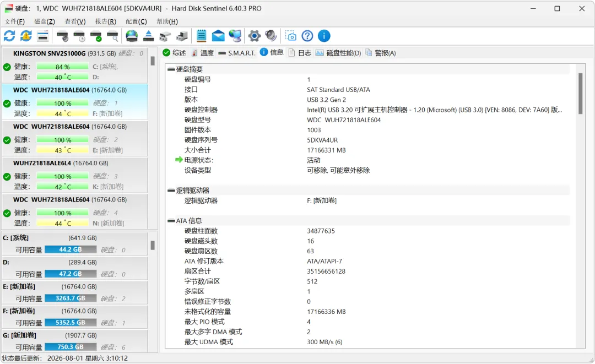
Task: Switch to the S.M.A.R.T. tab
Action: point(237,53)
